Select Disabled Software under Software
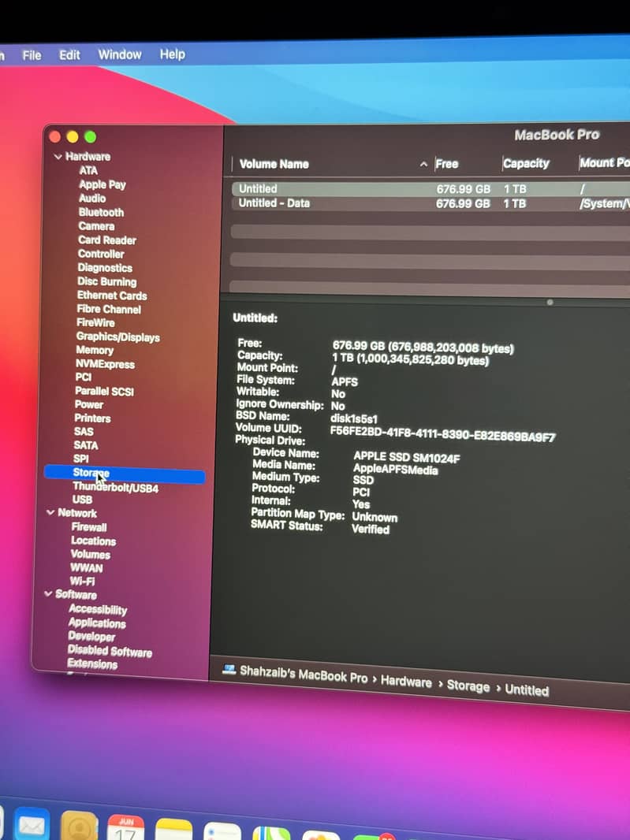The width and height of the screenshot is (630, 840). (110, 651)
